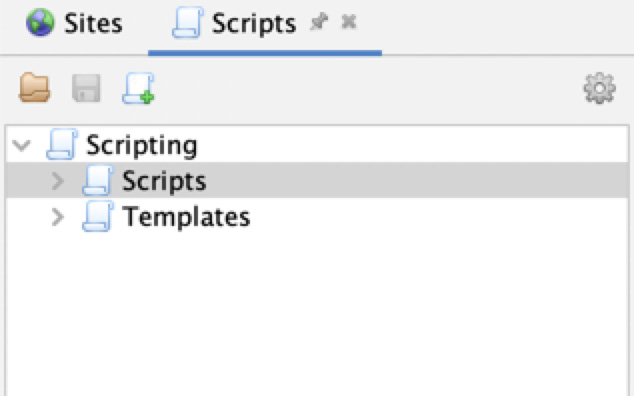Open the Load Script folder icon
The width and height of the screenshot is (634, 396).
[35, 87]
